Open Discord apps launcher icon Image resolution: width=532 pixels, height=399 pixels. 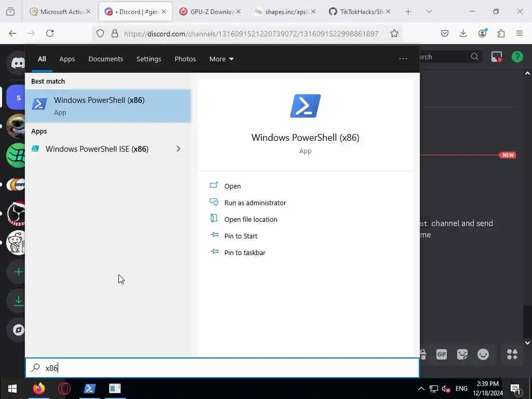[x=512, y=354]
